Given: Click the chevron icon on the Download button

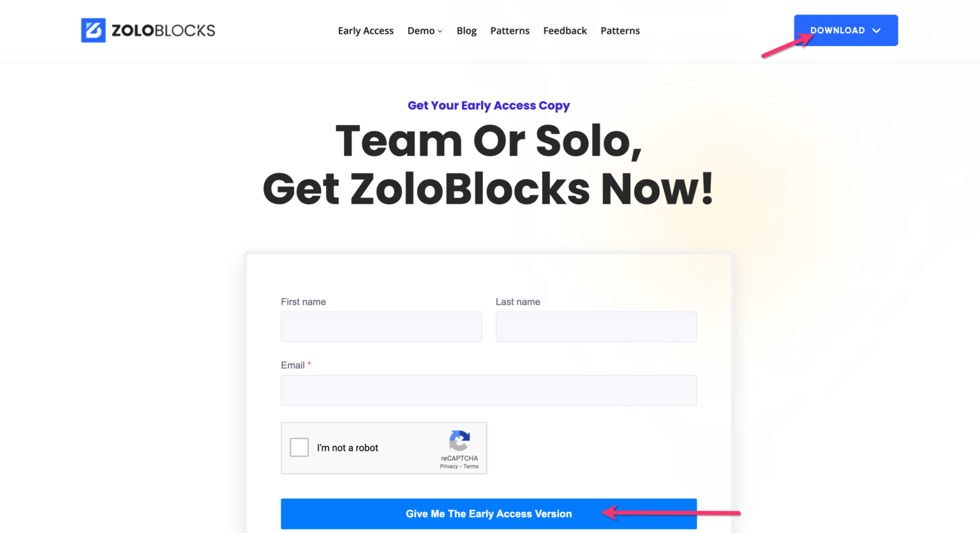Looking at the screenshot, I should 877,30.
